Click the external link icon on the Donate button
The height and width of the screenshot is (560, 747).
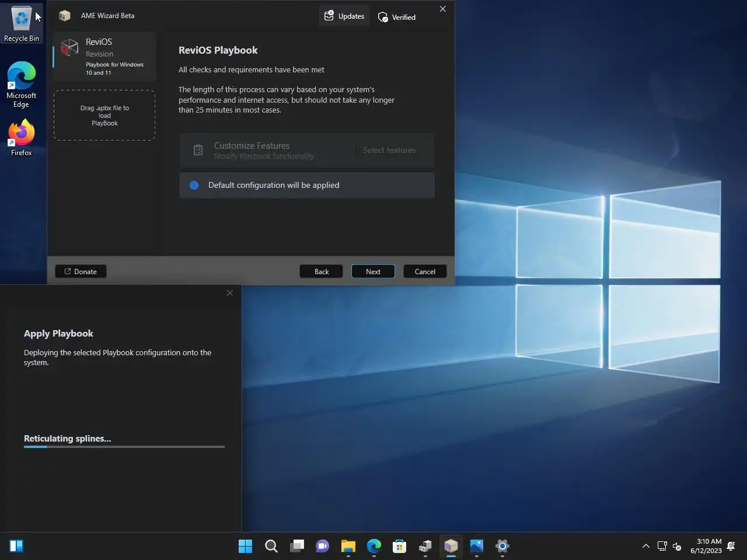[x=68, y=271]
